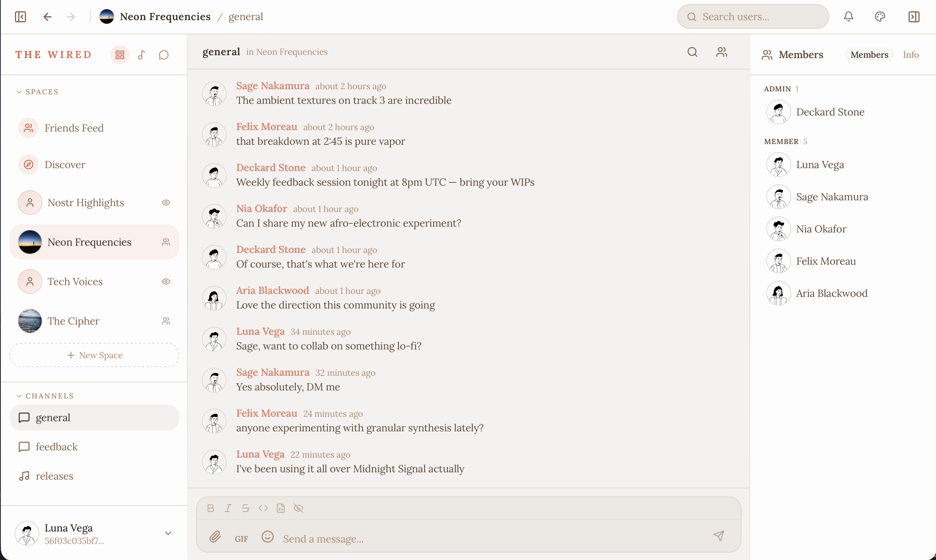
Task: Toggle the members list in channel header
Action: tap(722, 52)
